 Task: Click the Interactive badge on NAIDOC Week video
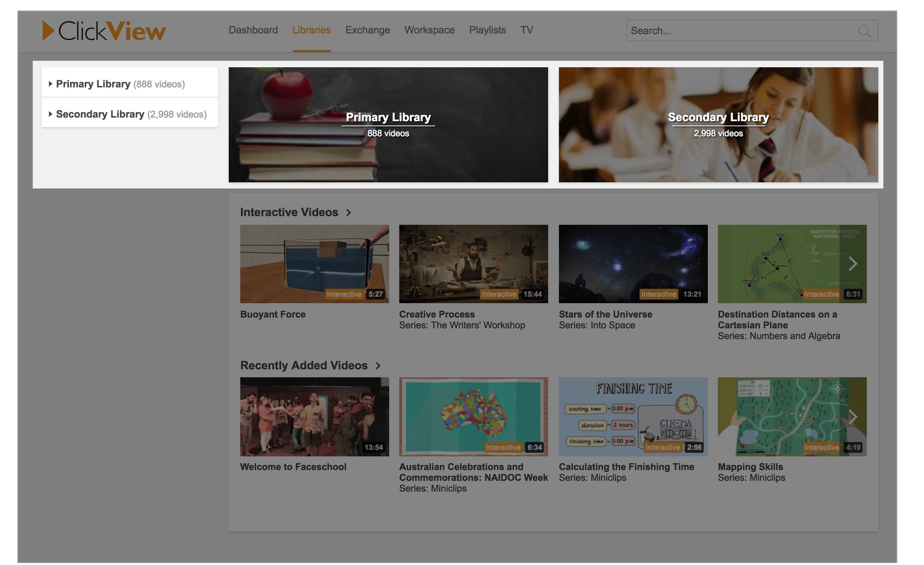click(503, 447)
